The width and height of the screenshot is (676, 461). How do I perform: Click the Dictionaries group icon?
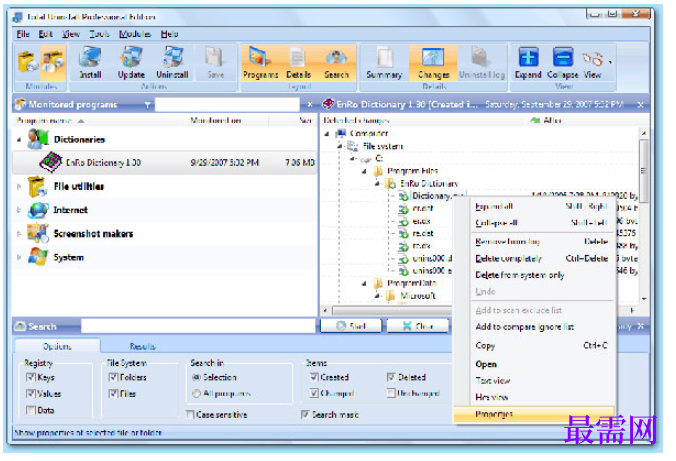pyautogui.click(x=38, y=139)
